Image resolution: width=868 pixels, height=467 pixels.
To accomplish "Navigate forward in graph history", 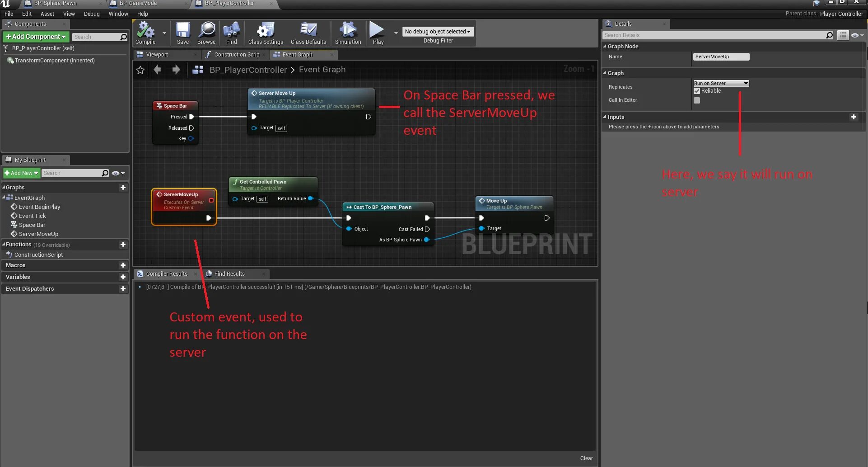I will 176,70.
